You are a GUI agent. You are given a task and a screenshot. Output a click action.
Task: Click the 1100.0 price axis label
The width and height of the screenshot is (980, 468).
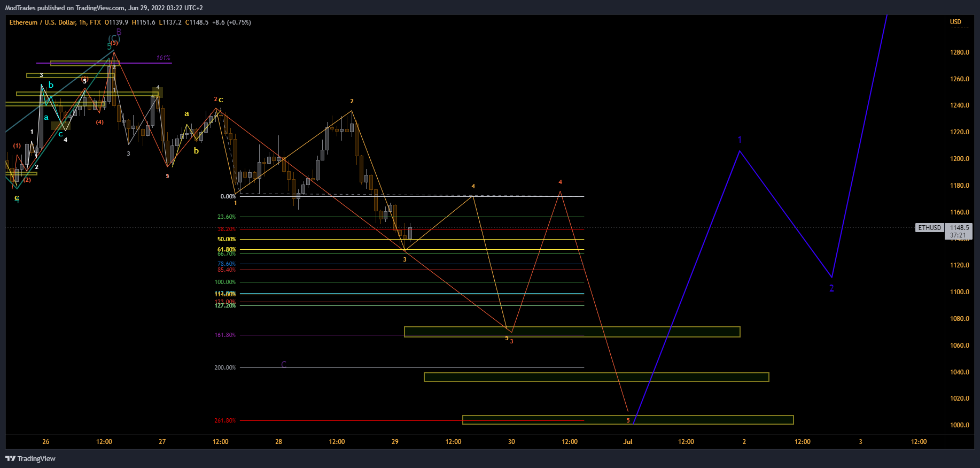(960, 292)
